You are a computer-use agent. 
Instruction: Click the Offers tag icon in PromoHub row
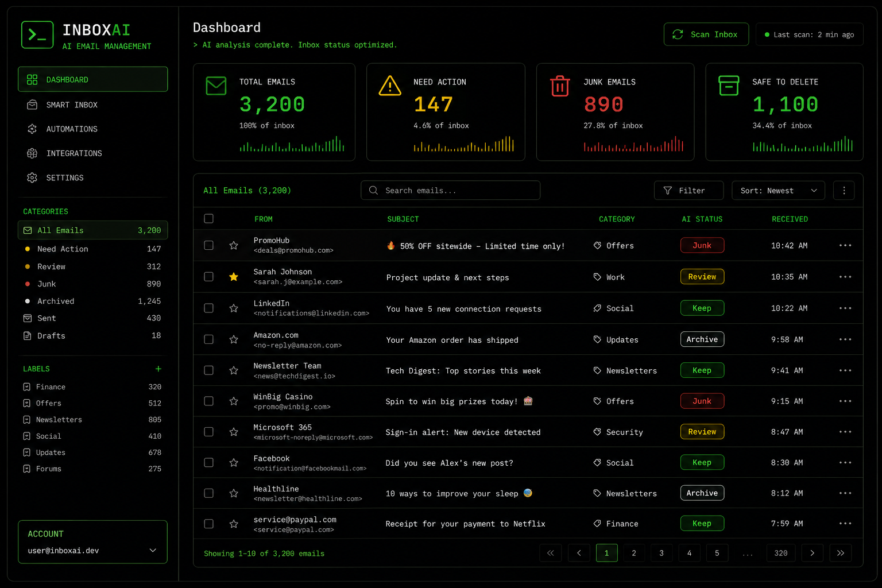pos(597,246)
